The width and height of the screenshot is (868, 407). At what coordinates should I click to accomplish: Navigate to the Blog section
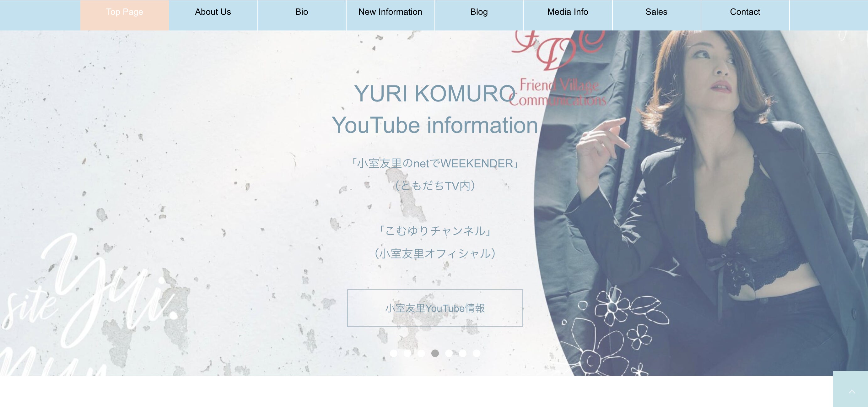[479, 12]
